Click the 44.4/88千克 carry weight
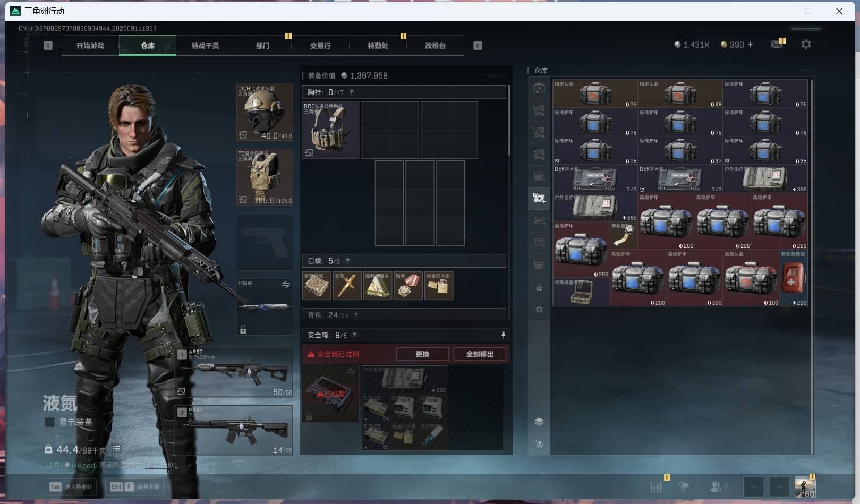The image size is (860, 504). pyautogui.click(x=81, y=450)
